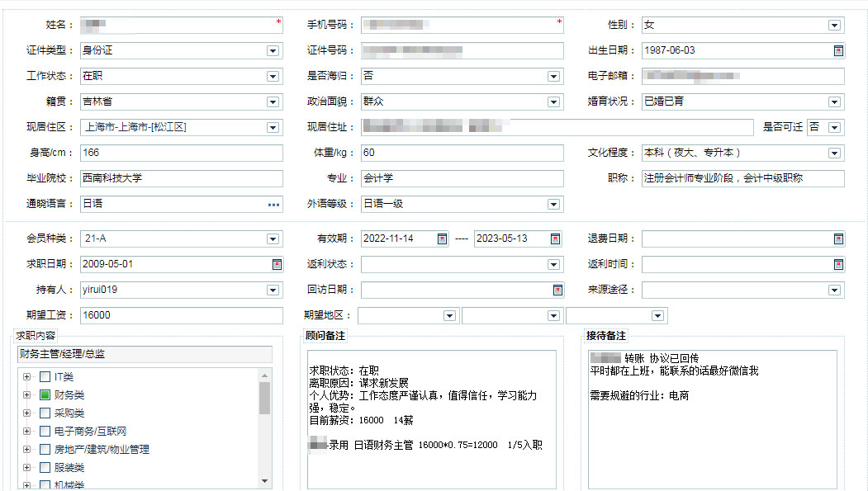Click the 专业 input field
This screenshot has width=868, height=491.
tap(462, 178)
